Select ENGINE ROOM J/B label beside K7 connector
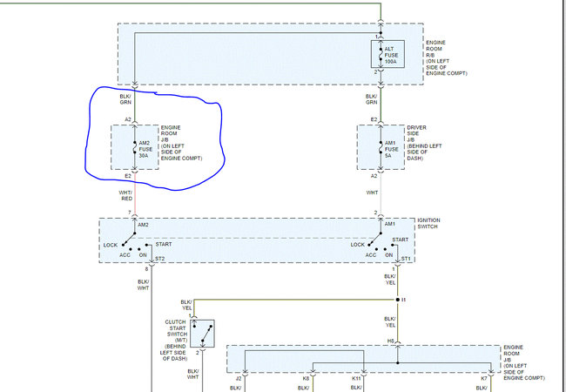566x392 pixels. coord(524,362)
